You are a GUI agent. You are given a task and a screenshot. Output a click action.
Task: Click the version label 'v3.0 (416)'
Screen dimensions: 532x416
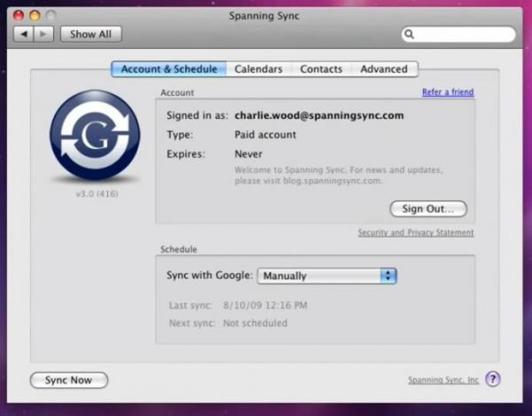(x=97, y=193)
